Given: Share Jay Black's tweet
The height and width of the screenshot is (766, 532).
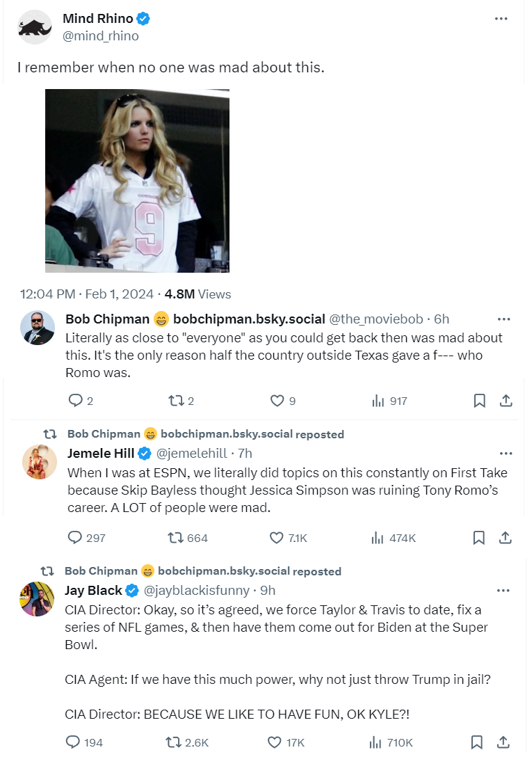Looking at the screenshot, I should tap(505, 742).
